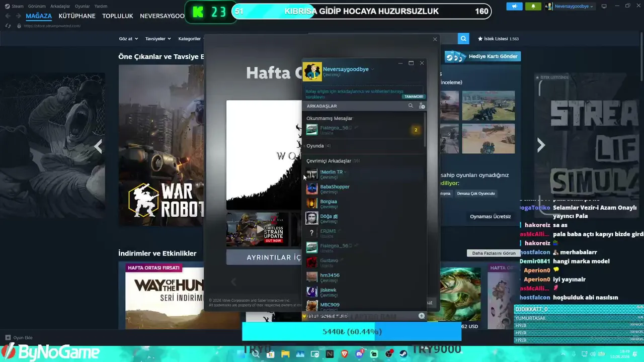Open the Göz at dropdown

pyautogui.click(x=128, y=39)
